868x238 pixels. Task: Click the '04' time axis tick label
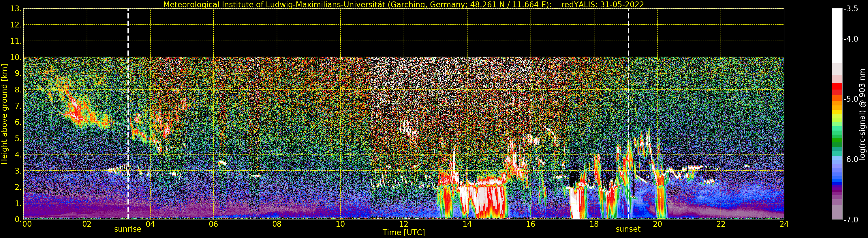click(x=150, y=224)
